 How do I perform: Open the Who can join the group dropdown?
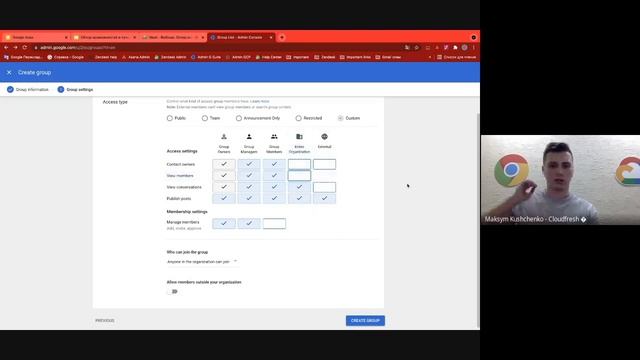202,261
